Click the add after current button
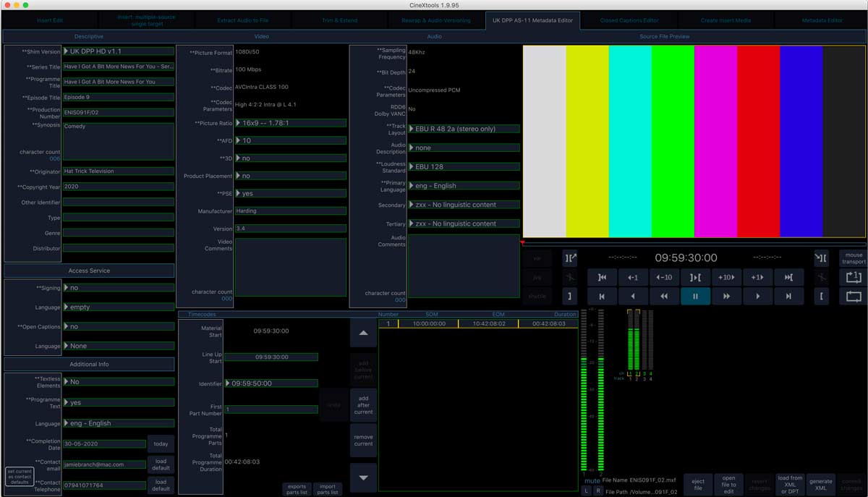 click(x=363, y=405)
